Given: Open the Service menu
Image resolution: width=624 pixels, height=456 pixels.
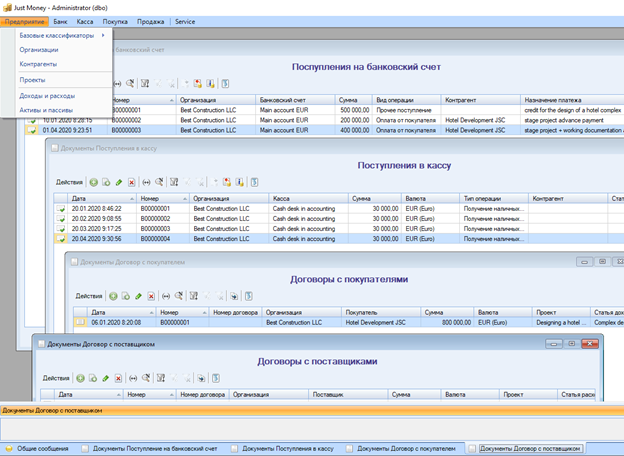Looking at the screenshot, I should (184, 21).
